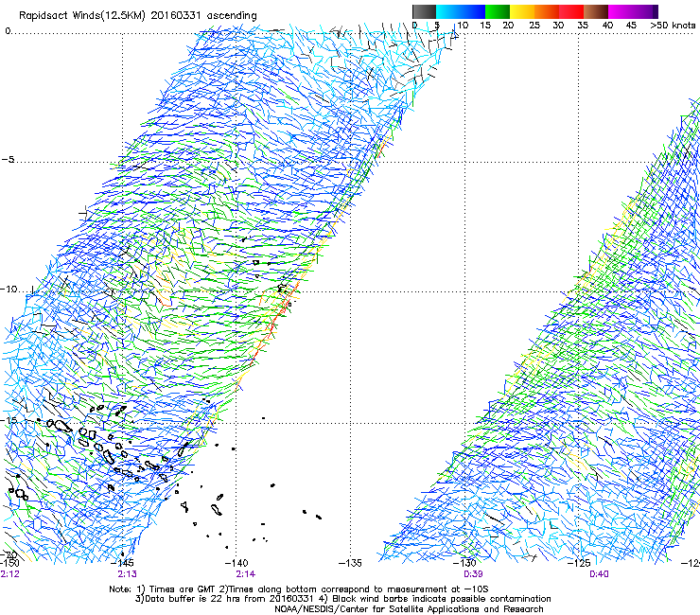Click the purple '2:12' time label
The width and height of the screenshot is (700, 615).
pyautogui.click(x=9, y=574)
